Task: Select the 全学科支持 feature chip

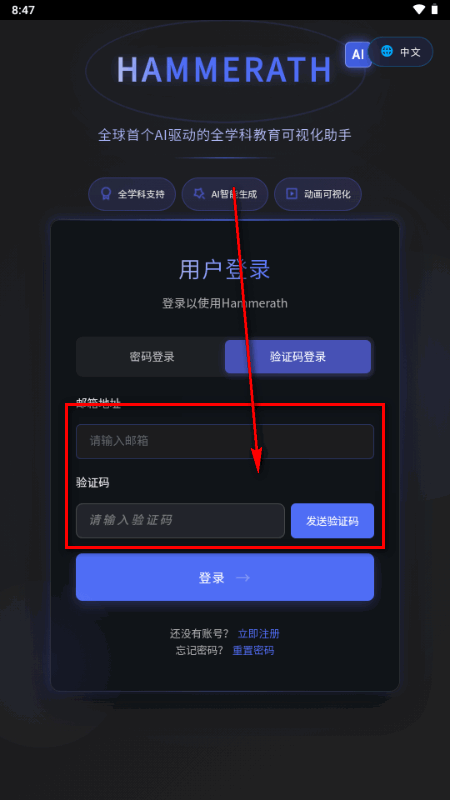Action: (132, 194)
